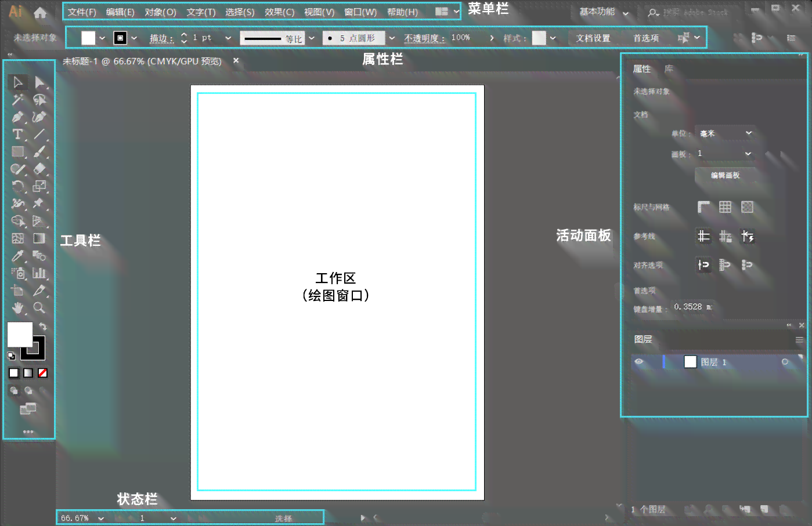This screenshot has height=526, width=812.
Task: Open stroke weight 1 pt dropdown
Action: click(228, 38)
